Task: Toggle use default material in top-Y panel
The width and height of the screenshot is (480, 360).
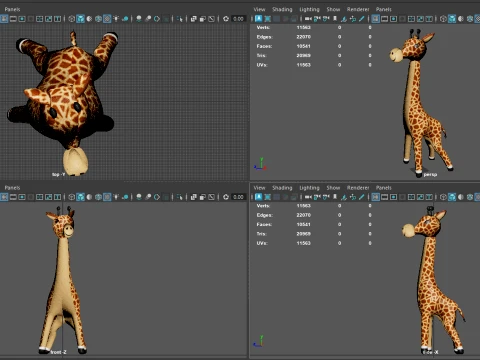Action: pos(89,19)
